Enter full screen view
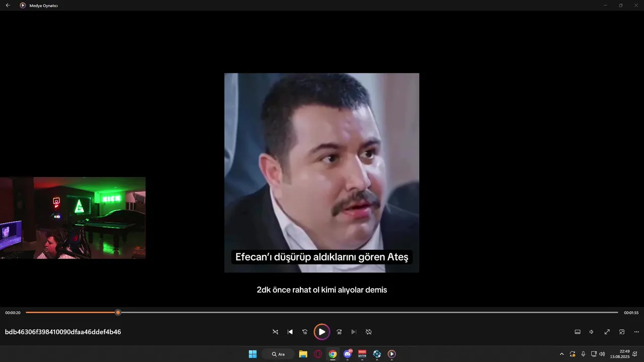The height and width of the screenshot is (362, 644). pyautogui.click(x=607, y=332)
